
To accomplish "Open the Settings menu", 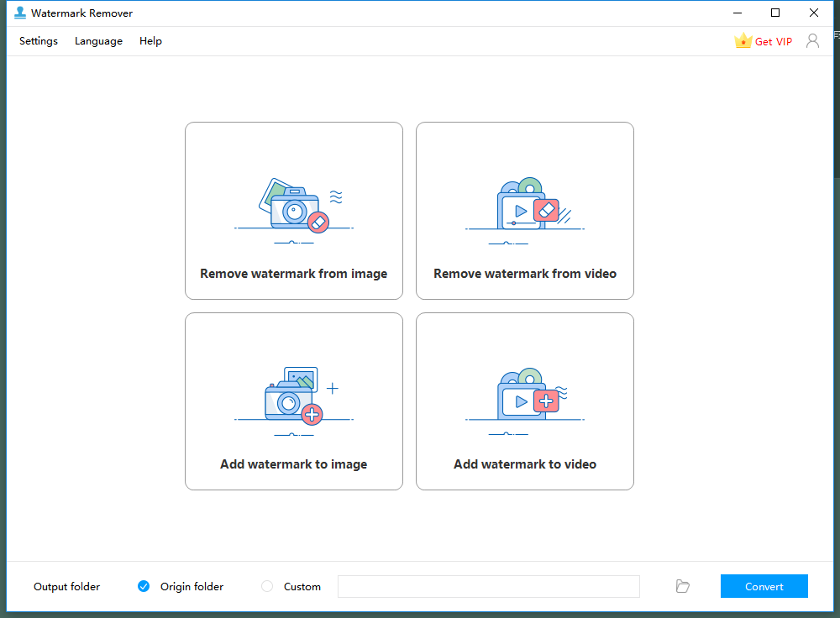I will point(39,41).
